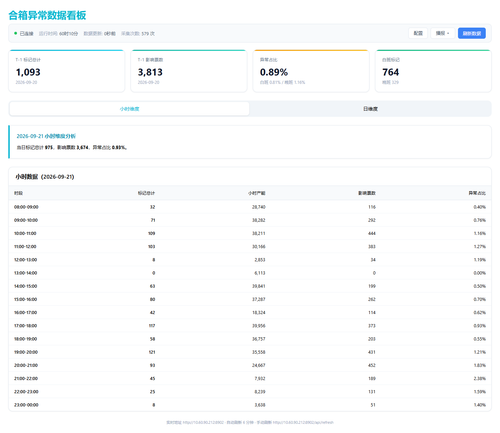500x433 pixels.
Task: Select the 17:00-18:00 time row
Action: click(250, 326)
